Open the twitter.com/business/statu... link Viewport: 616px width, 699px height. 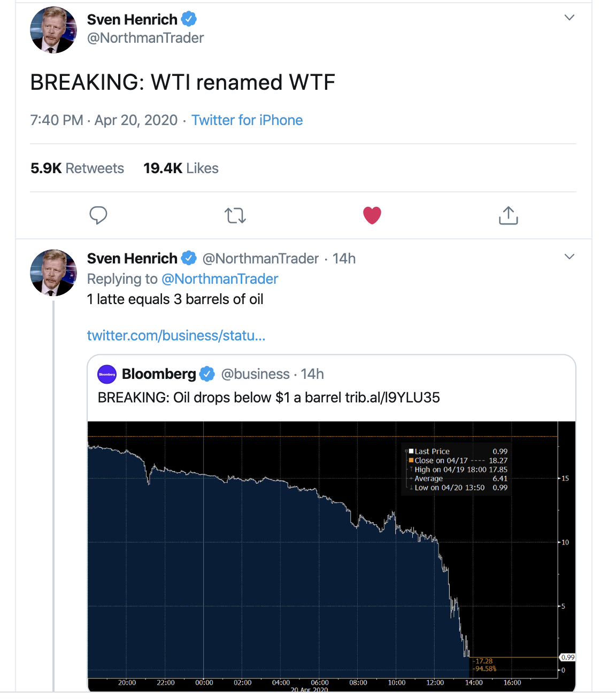176,336
